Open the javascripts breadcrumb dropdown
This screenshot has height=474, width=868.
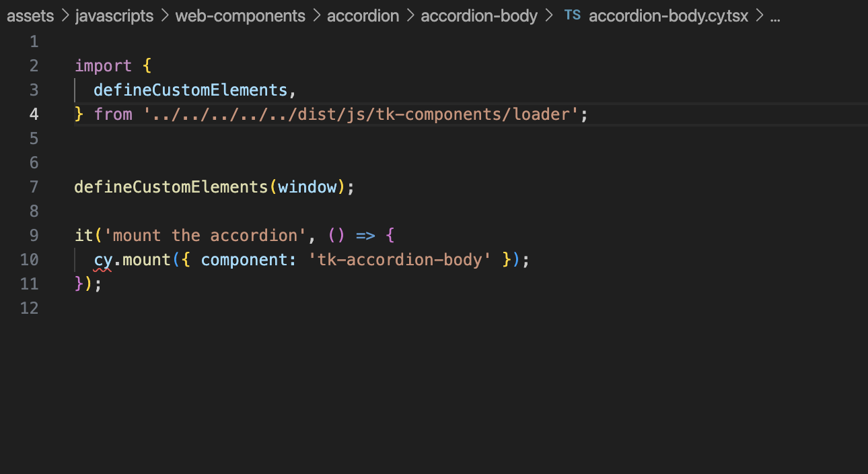114,15
